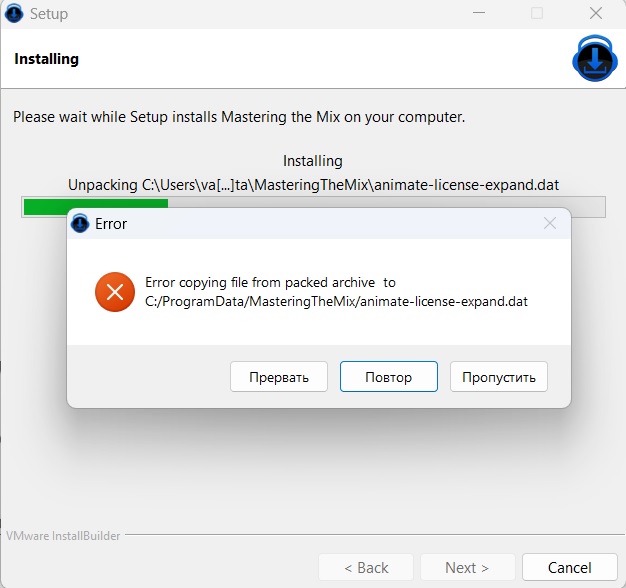Close the Error dialog with its X
Image resolution: width=626 pixels, height=588 pixels.
point(549,224)
